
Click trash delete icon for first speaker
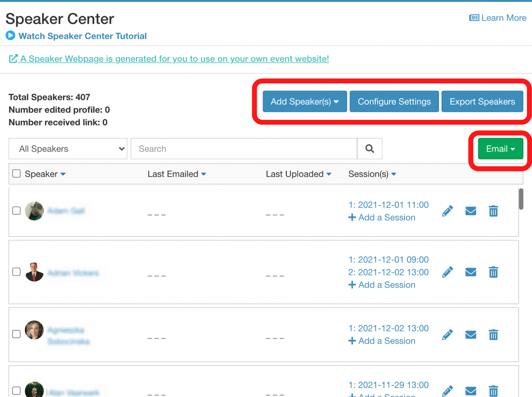pos(493,211)
